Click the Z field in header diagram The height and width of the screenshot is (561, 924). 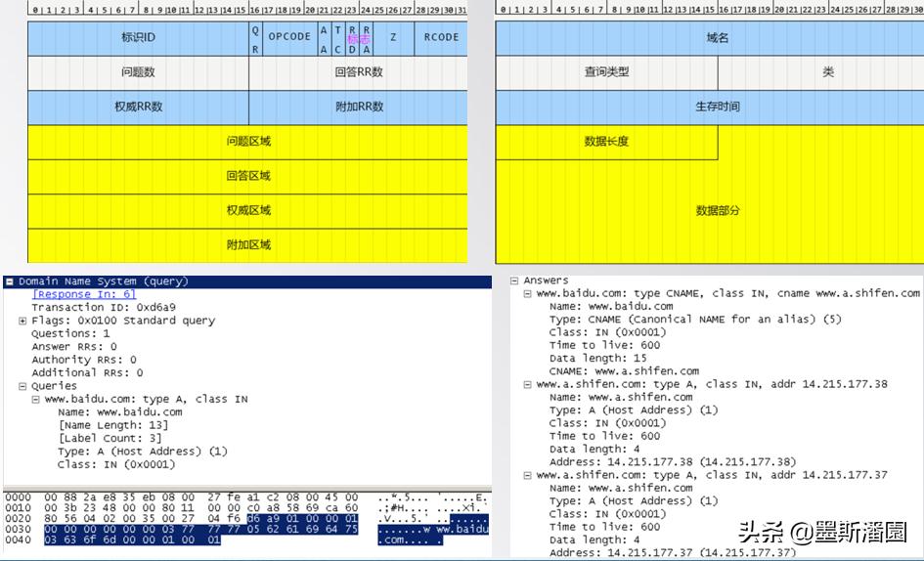click(x=394, y=38)
